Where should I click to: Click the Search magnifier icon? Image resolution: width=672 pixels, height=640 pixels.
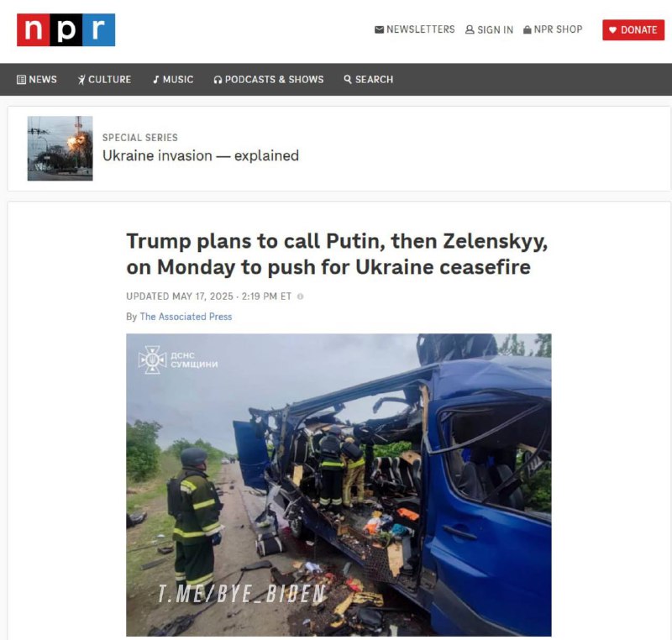[348, 79]
